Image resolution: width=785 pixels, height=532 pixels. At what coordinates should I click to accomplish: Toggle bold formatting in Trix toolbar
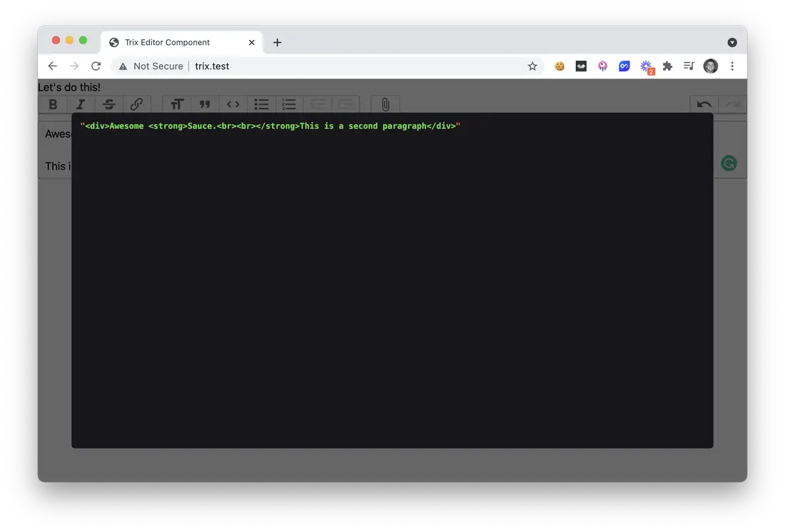pyautogui.click(x=53, y=104)
